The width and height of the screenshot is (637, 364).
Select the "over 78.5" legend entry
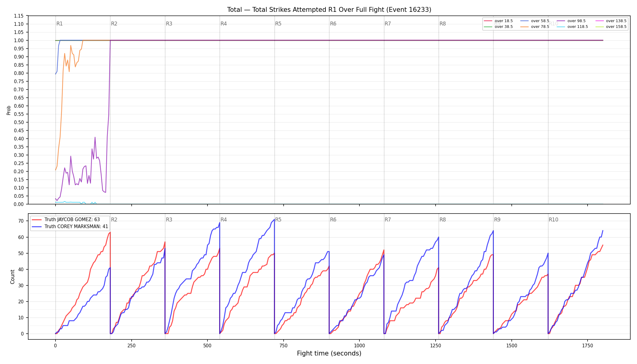pos(535,27)
